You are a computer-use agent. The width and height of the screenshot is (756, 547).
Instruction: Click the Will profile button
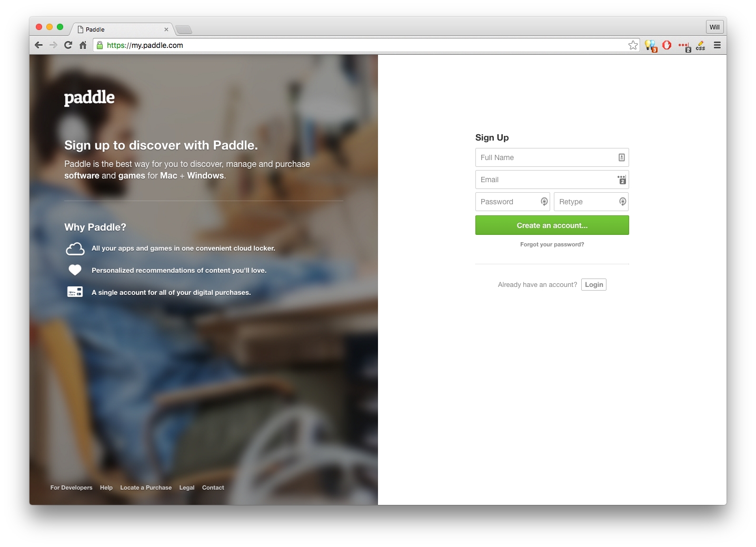(x=714, y=27)
